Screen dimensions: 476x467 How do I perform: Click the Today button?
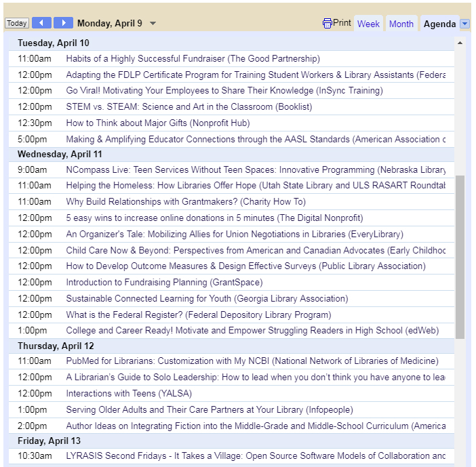pyautogui.click(x=17, y=23)
